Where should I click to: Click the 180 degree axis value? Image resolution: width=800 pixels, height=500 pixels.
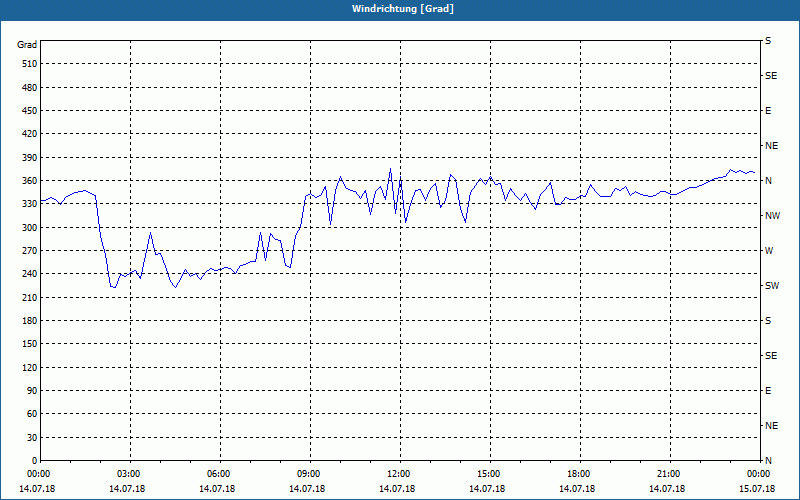pos(29,321)
